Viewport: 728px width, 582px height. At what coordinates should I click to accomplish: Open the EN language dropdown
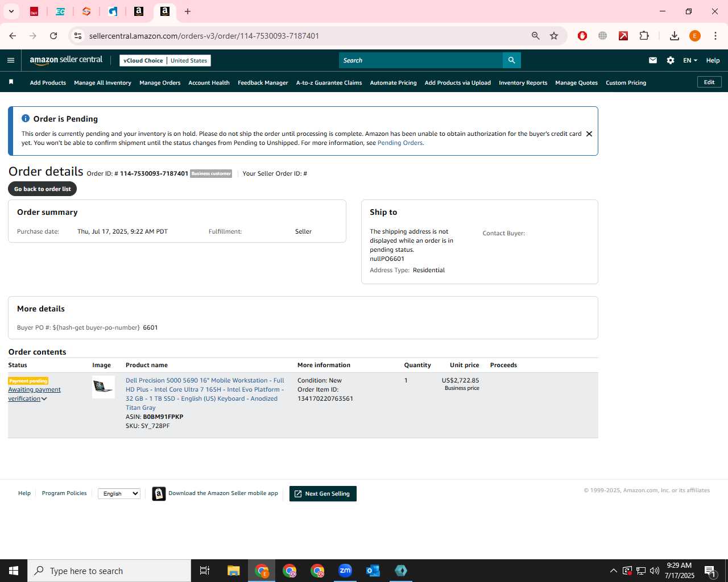pyautogui.click(x=690, y=60)
